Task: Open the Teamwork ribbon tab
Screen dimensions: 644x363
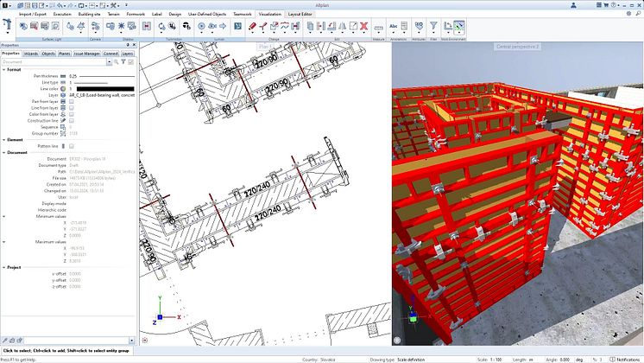Action: (243, 14)
